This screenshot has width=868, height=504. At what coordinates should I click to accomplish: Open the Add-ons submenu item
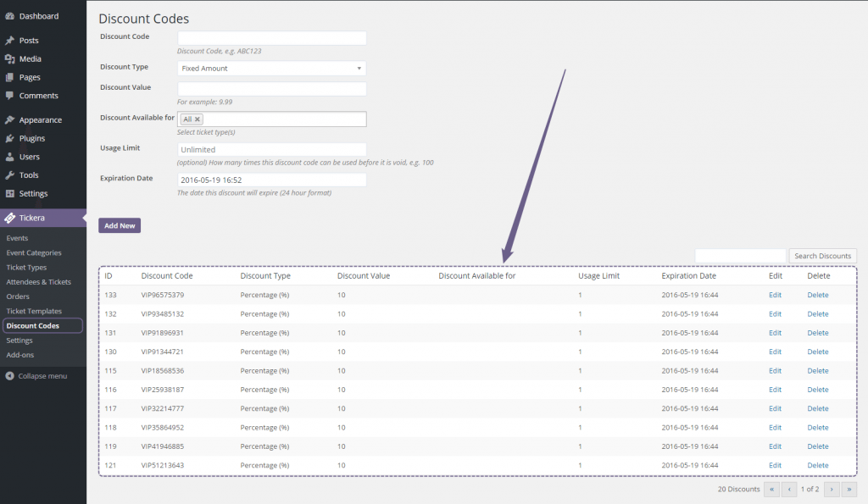click(20, 355)
